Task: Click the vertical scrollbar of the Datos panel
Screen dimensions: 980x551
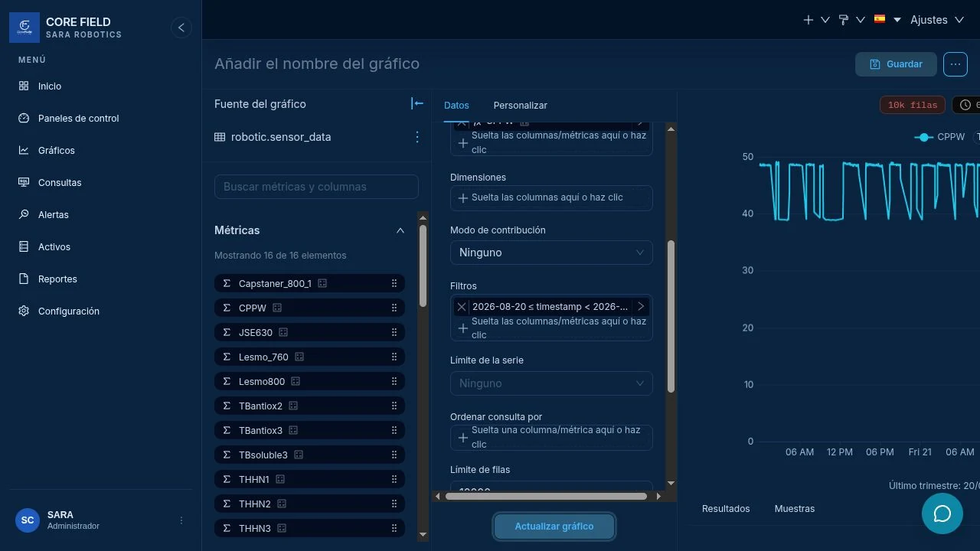Action: click(671, 317)
